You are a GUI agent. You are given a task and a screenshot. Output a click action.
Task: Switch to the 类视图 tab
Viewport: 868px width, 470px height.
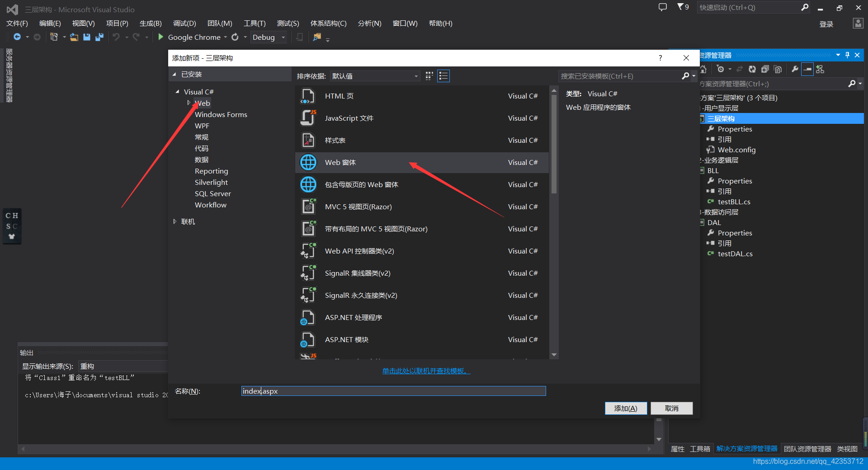pyautogui.click(x=847, y=449)
